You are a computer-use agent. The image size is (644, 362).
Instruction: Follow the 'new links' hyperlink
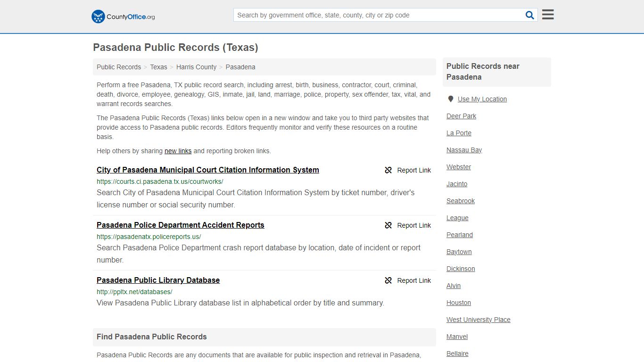tap(178, 151)
